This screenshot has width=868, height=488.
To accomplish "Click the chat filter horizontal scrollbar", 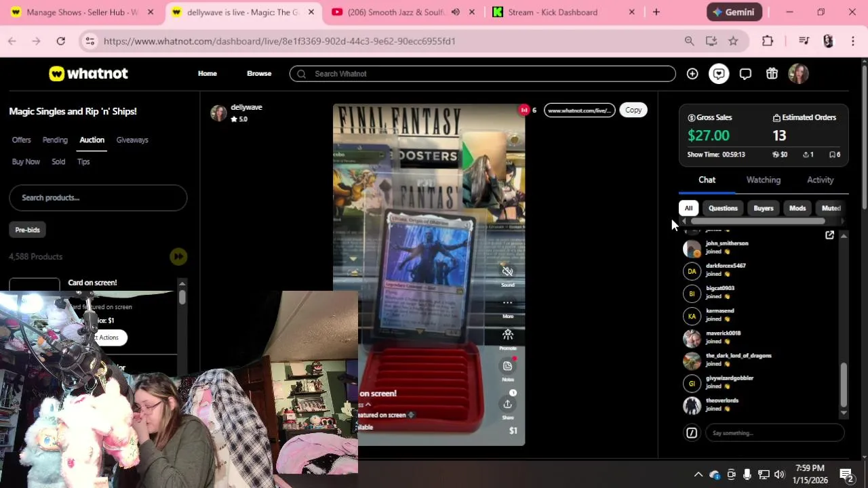I will pos(757,222).
